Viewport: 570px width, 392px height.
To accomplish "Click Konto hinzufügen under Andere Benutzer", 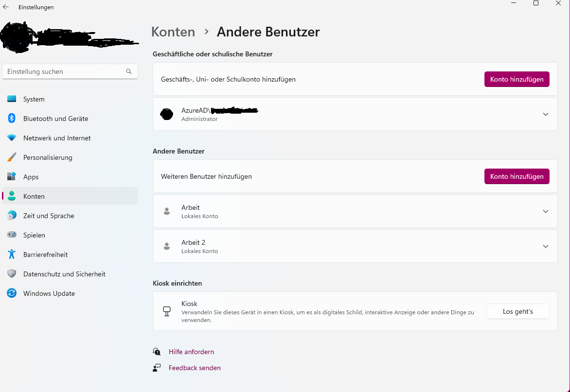I will (x=517, y=176).
